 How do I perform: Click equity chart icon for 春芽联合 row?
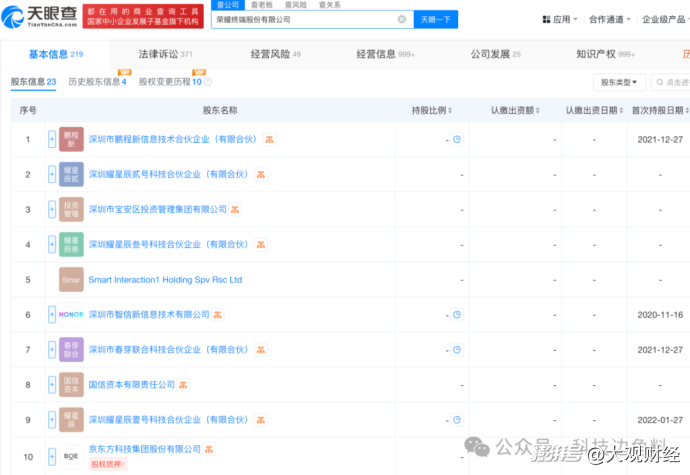[x=261, y=350]
